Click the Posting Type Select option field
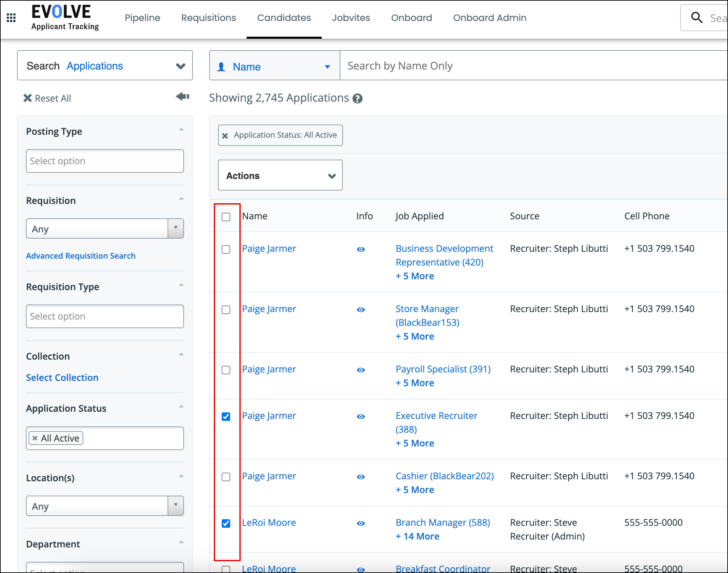 105,161
